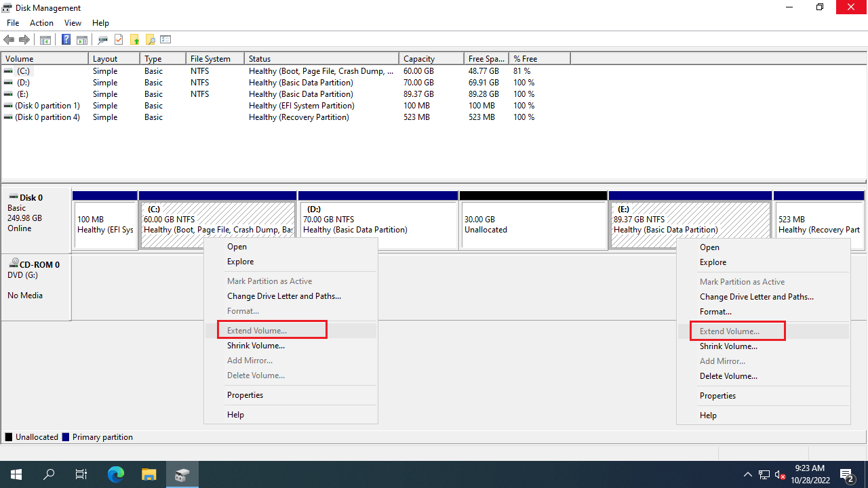The width and height of the screenshot is (868, 488).
Task: Click the Back arrow toolbar icon
Action: click(9, 40)
